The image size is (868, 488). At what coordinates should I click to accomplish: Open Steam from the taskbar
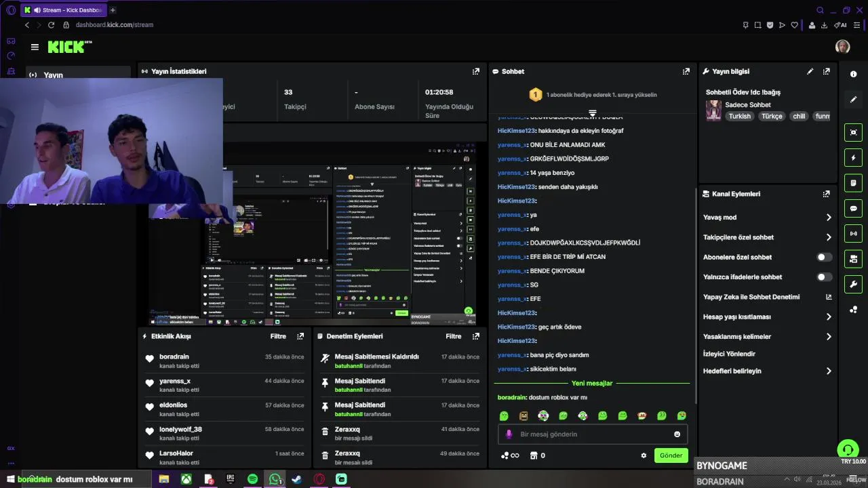(x=296, y=479)
